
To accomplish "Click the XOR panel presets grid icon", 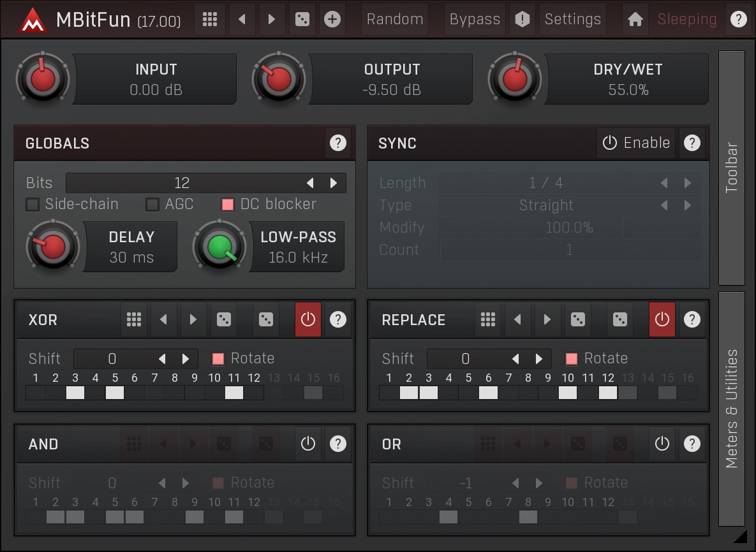I will (x=134, y=319).
